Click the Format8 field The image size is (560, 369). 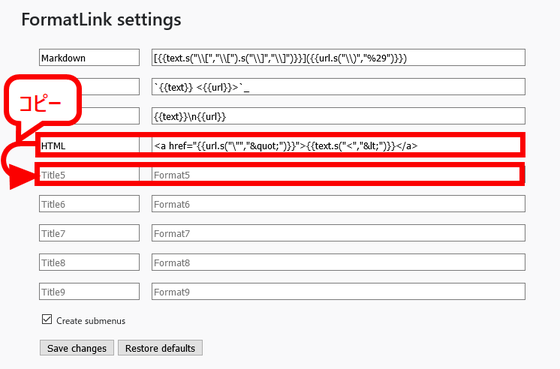click(x=338, y=263)
